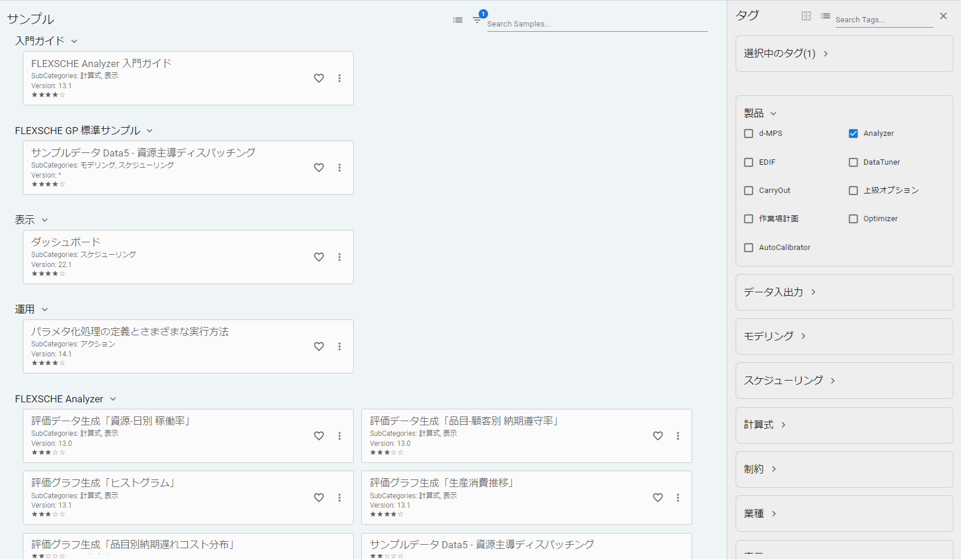Open more options for ダッシュボード
The width and height of the screenshot is (961, 560).
click(340, 257)
